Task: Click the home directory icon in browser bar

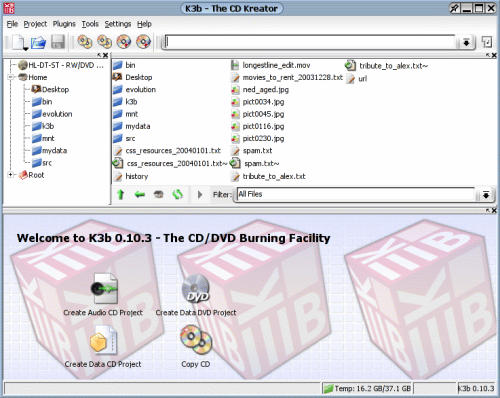Action: pyautogui.click(x=159, y=194)
